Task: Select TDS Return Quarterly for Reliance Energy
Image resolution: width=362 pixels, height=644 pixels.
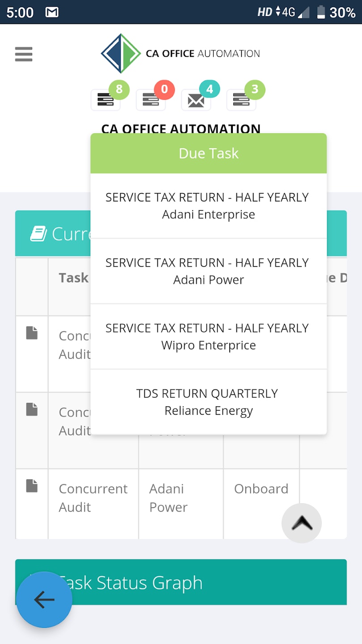Action: point(208,402)
